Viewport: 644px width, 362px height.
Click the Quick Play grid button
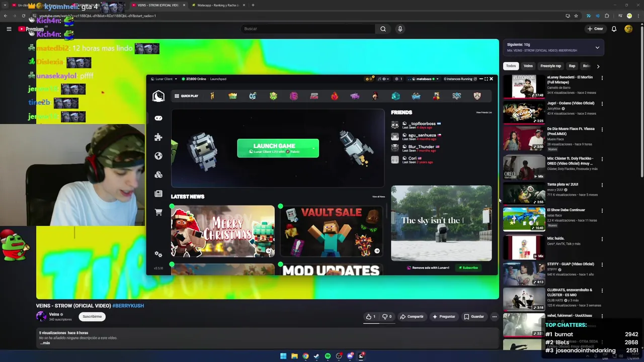coord(186,96)
